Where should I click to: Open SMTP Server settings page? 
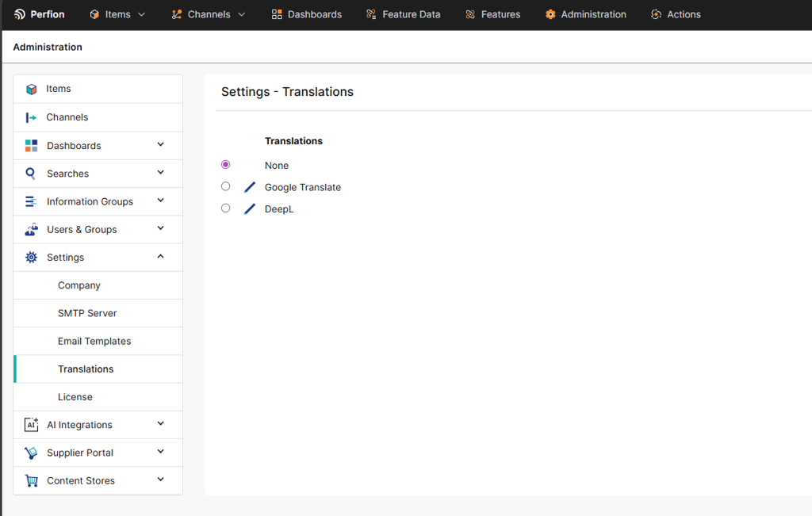pos(98,313)
